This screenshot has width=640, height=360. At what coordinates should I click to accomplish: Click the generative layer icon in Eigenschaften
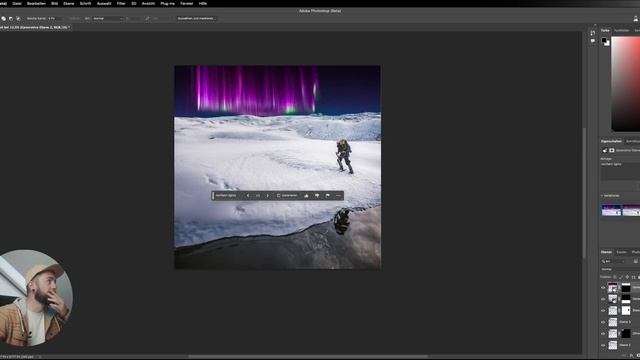click(x=605, y=150)
